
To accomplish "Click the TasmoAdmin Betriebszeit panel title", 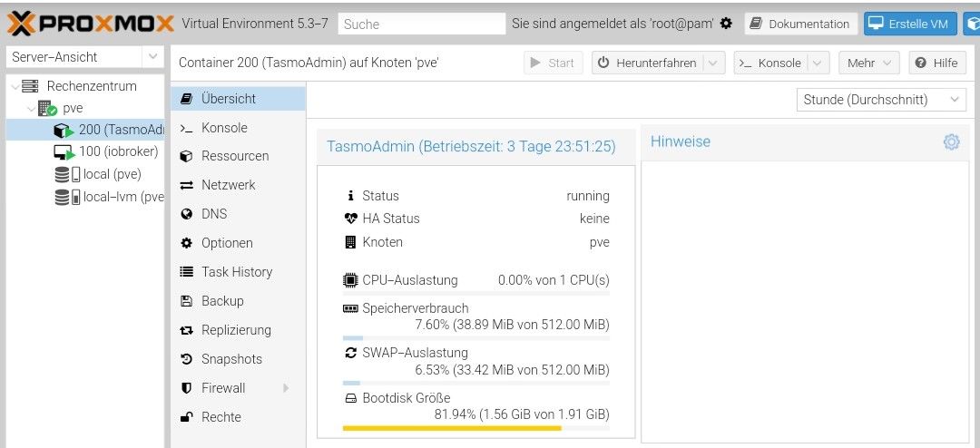I will click(471, 146).
